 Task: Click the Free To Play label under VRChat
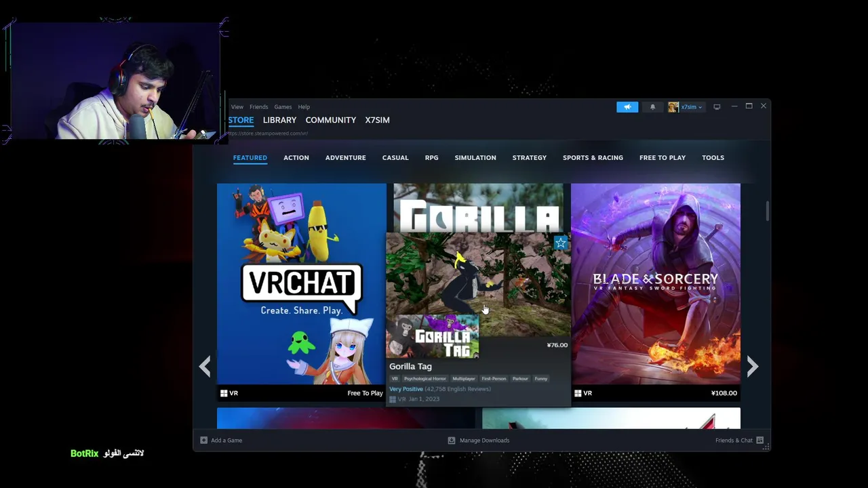pyautogui.click(x=365, y=393)
